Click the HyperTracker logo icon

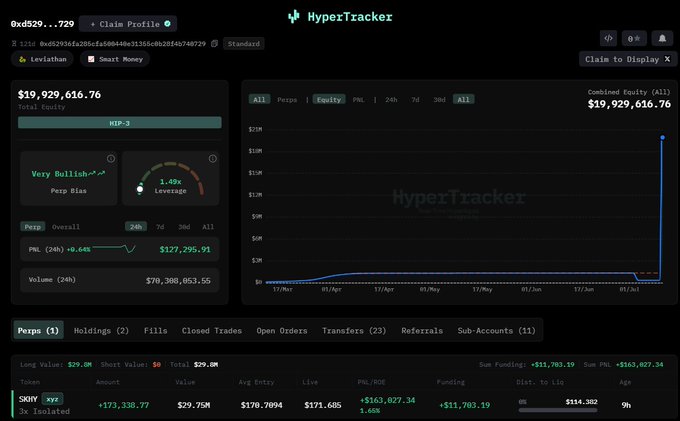tap(294, 16)
